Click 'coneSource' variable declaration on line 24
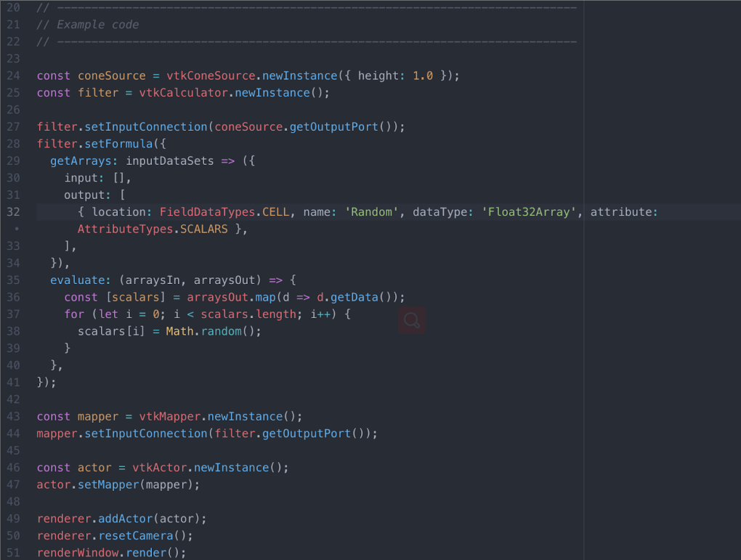Image resolution: width=741 pixels, height=560 pixels. pyautogui.click(x=112, y=76)
